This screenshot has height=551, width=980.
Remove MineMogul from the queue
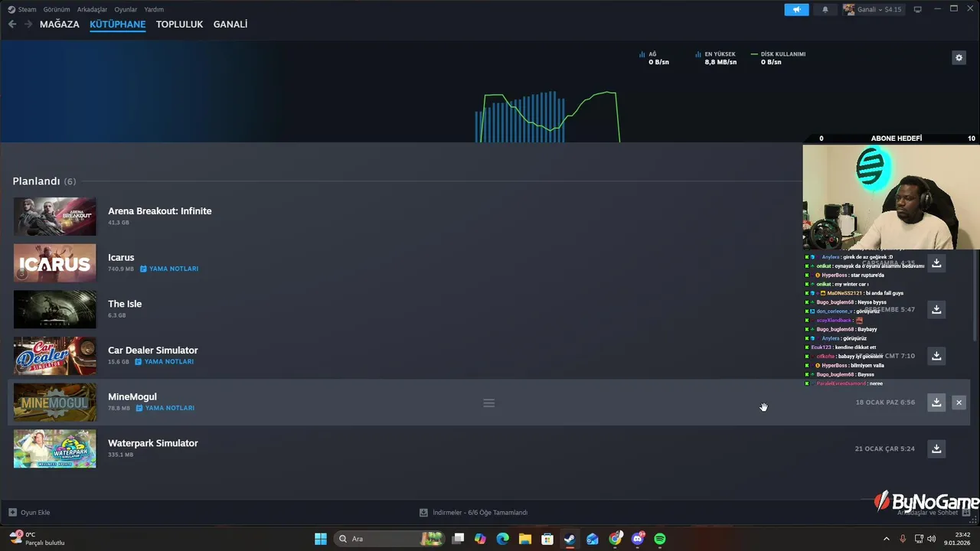(959, 403)
